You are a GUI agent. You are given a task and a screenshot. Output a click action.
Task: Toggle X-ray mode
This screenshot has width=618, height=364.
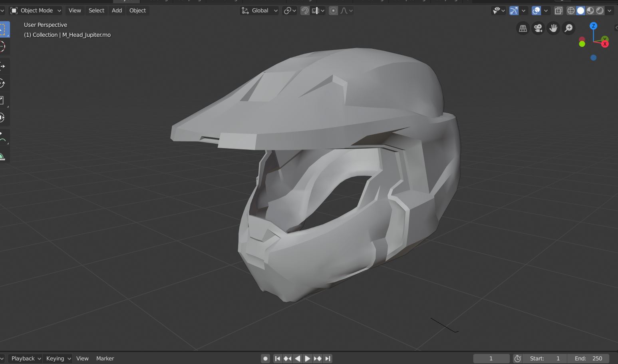tap(558, 11)
